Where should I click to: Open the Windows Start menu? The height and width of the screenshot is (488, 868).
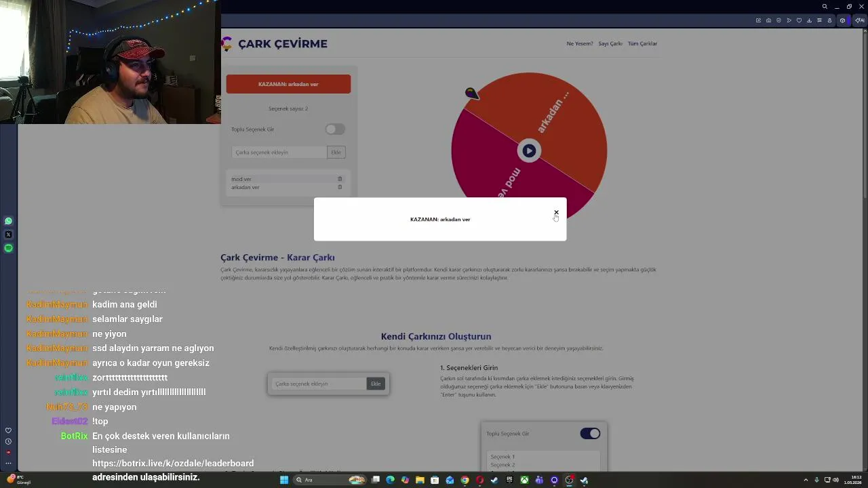[284, 480]
